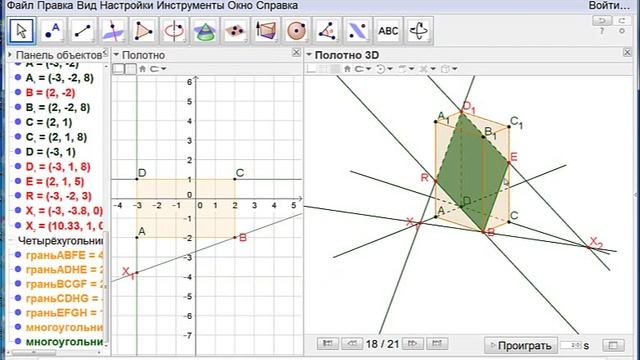Toggle grid in the Полотно 3D style bar
Screen dimensions: 640x360
coord(323,69)
